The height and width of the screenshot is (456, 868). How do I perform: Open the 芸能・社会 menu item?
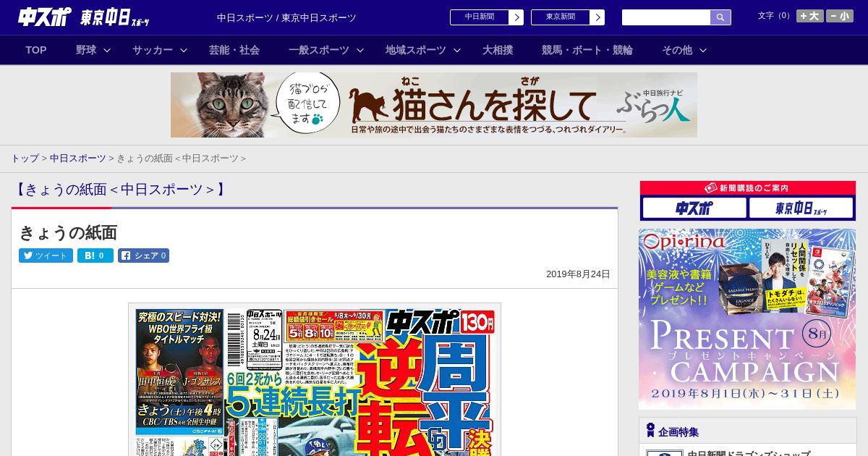coord(234,50)
